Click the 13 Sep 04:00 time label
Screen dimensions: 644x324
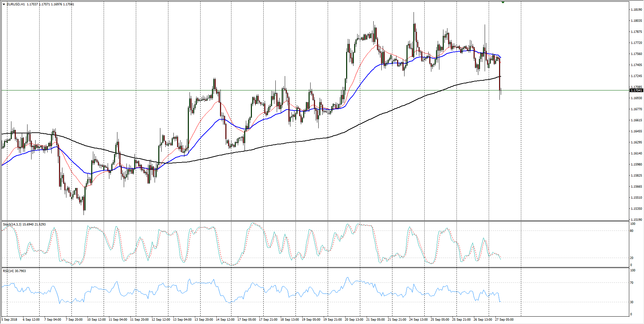pos(182,320)
